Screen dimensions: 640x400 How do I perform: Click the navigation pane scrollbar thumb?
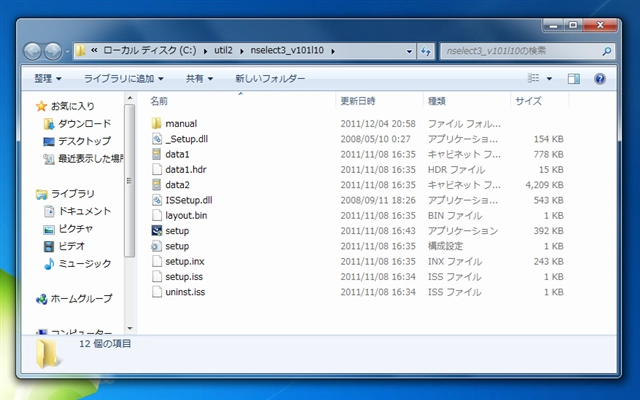click(130, 180)
